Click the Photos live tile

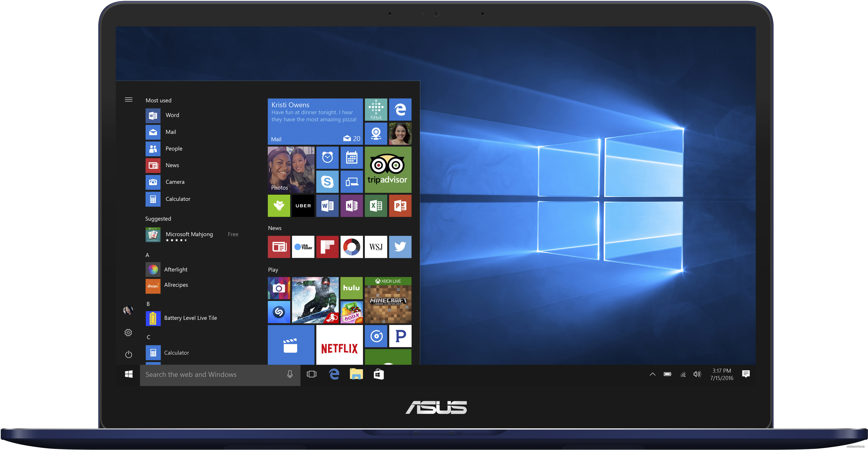tap(291, 169)
